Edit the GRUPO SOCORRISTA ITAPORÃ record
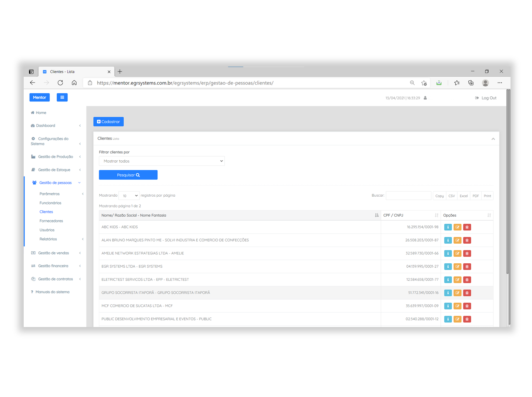 [x=457, y=293]
